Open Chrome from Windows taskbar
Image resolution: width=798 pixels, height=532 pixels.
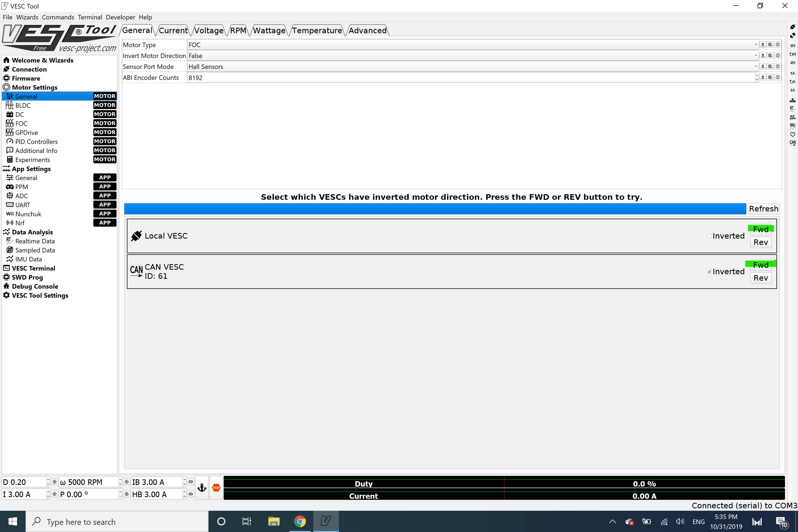pos(300,521)
